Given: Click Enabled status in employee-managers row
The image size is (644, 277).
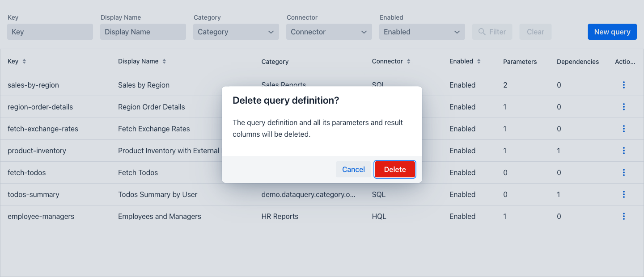Looking at the screenshot, I should 462,216.
